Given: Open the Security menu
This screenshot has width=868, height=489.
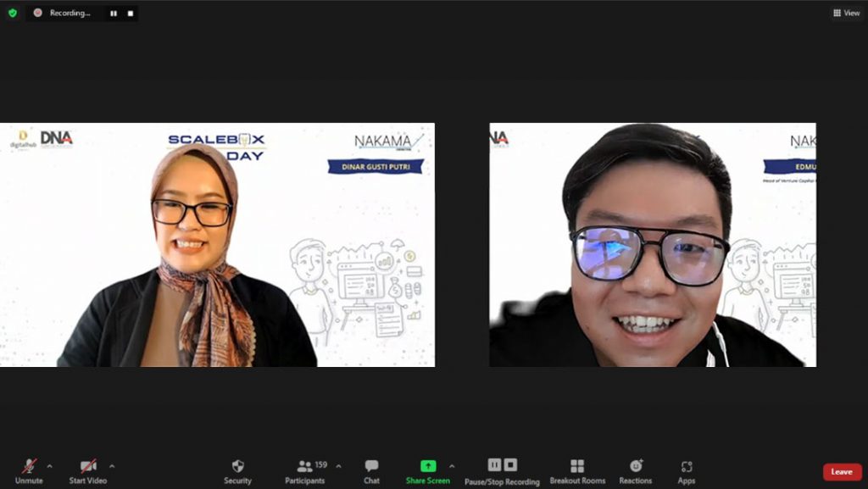Looking at the screenshot, I should 237,471.
